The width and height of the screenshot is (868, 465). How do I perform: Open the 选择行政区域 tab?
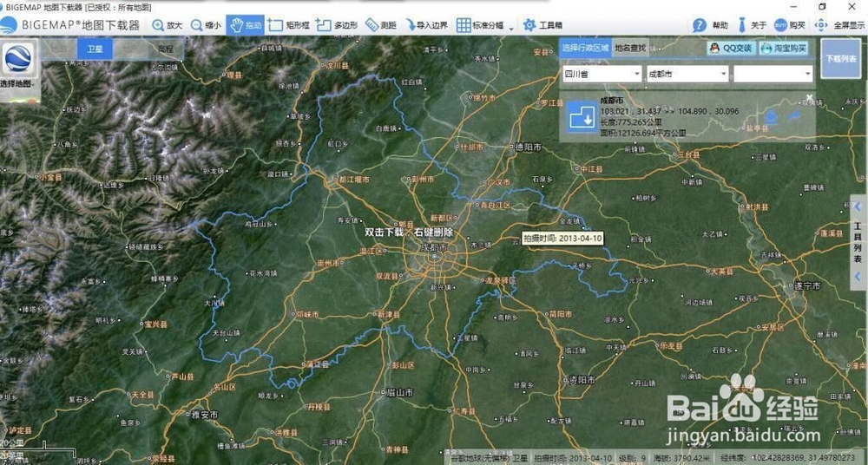[x=585, y=49]
